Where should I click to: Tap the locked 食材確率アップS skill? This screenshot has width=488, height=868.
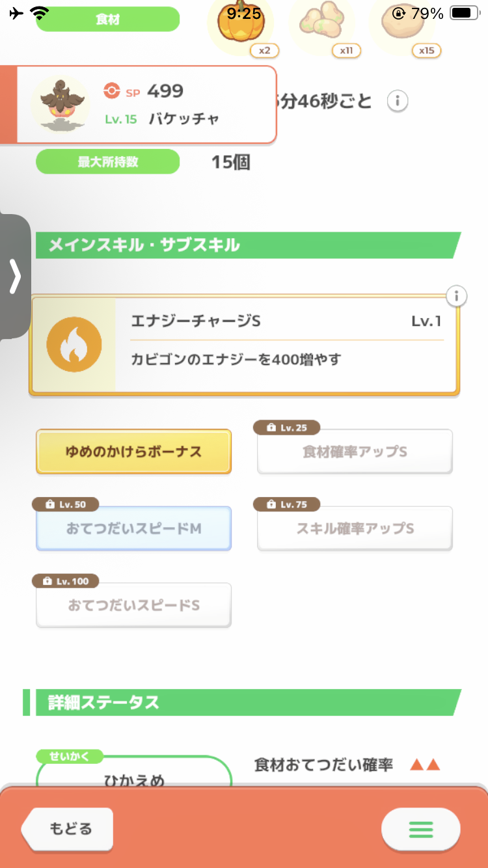(x=355, y=452)
